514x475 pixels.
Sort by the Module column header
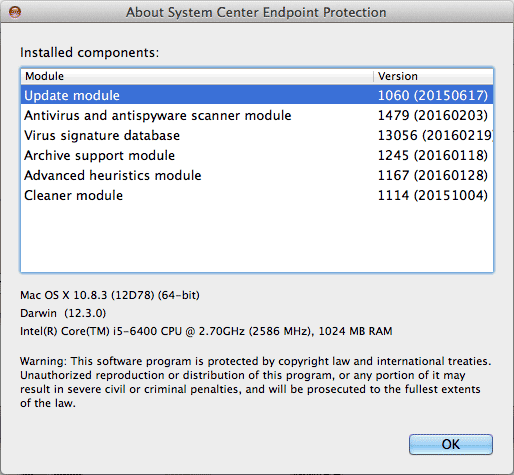pos(197,76)
